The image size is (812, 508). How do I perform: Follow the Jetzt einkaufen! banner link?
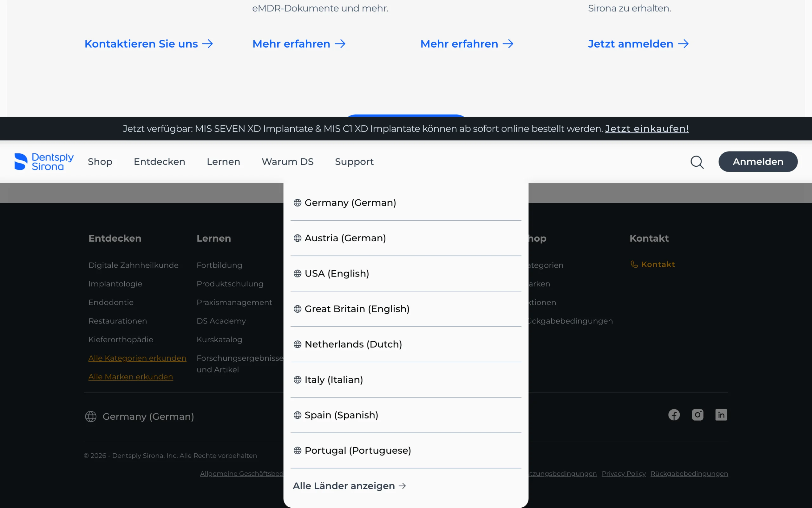click(x=647, y=129)
